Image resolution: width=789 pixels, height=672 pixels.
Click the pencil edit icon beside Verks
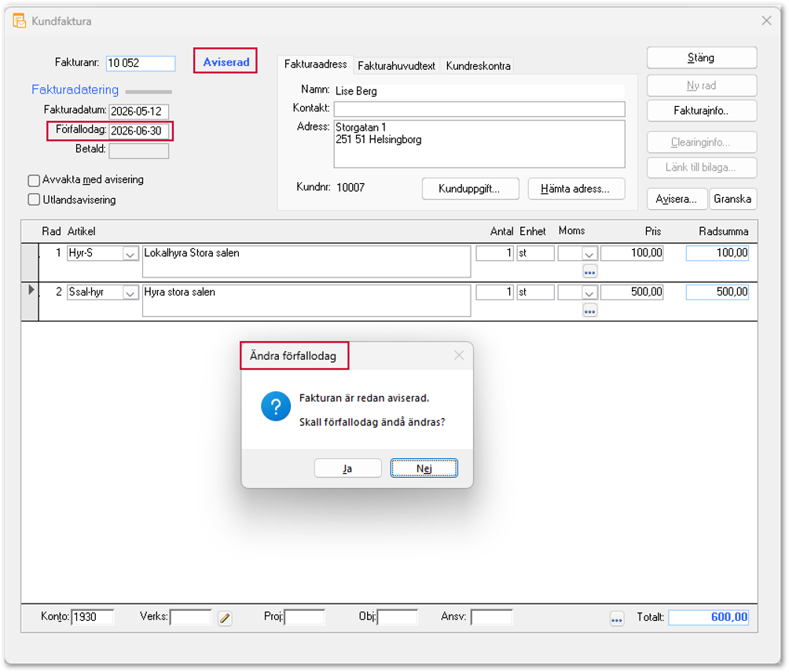point(225,618)
